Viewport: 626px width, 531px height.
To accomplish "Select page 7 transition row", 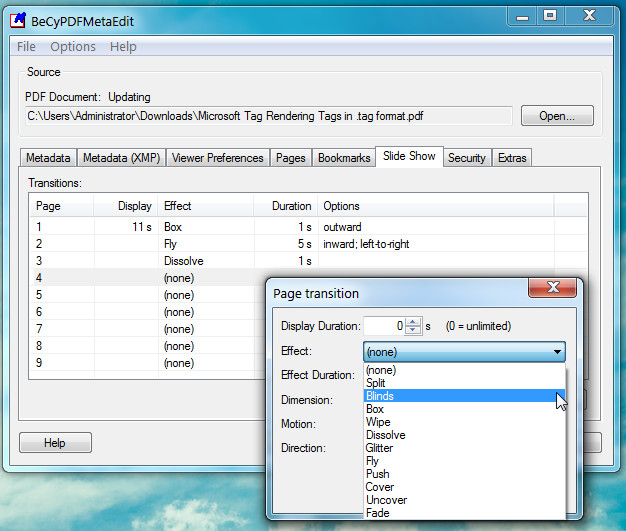I will point(148,329).
